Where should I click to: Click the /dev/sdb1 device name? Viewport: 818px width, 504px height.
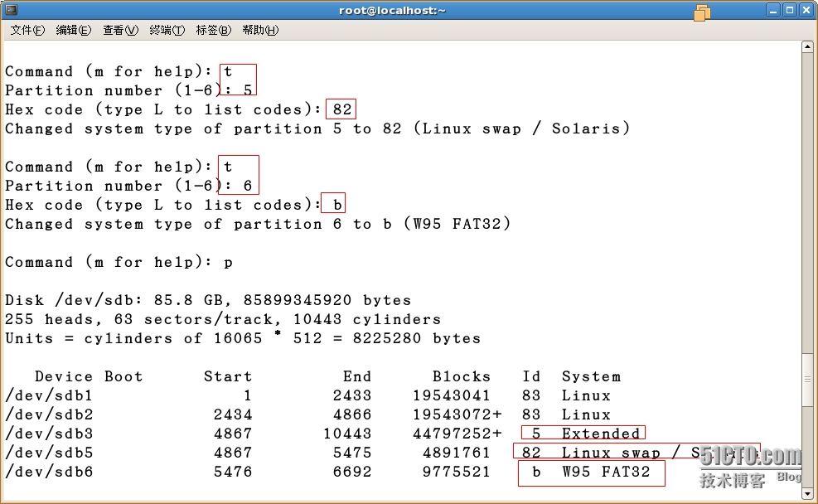(49, 395)
